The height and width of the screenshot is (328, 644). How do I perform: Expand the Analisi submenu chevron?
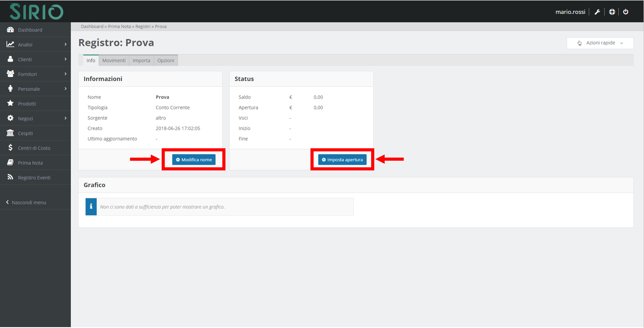[65, 45]
